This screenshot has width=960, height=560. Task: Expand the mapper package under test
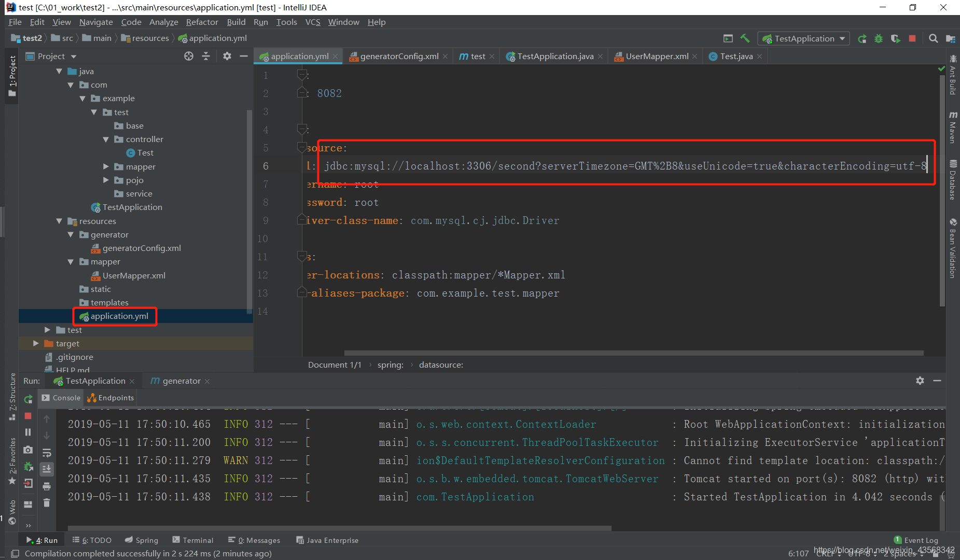pos(106,166)
